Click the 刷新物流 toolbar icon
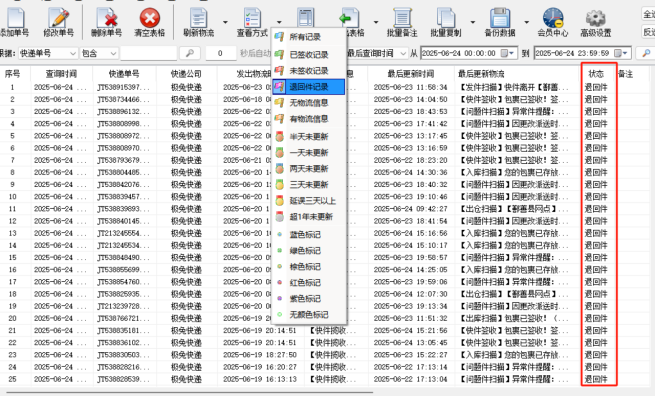 [x=198, y=19]
